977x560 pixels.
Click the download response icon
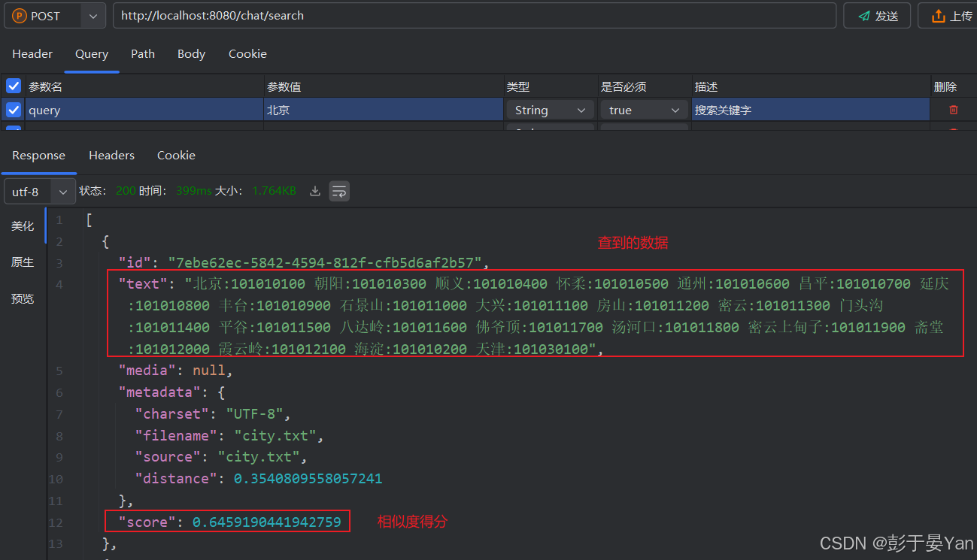(x=315, y=191)
